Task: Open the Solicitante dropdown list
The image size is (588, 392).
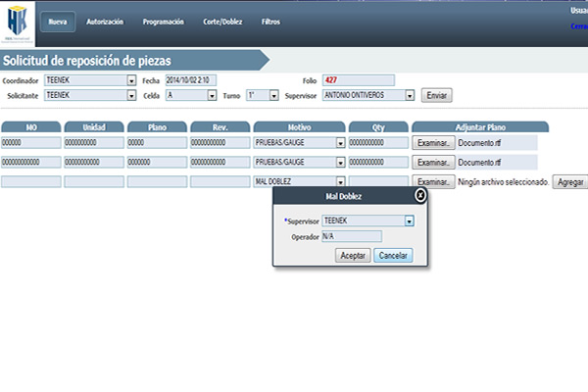Action: pyautogui.click(x=131, y=96)
